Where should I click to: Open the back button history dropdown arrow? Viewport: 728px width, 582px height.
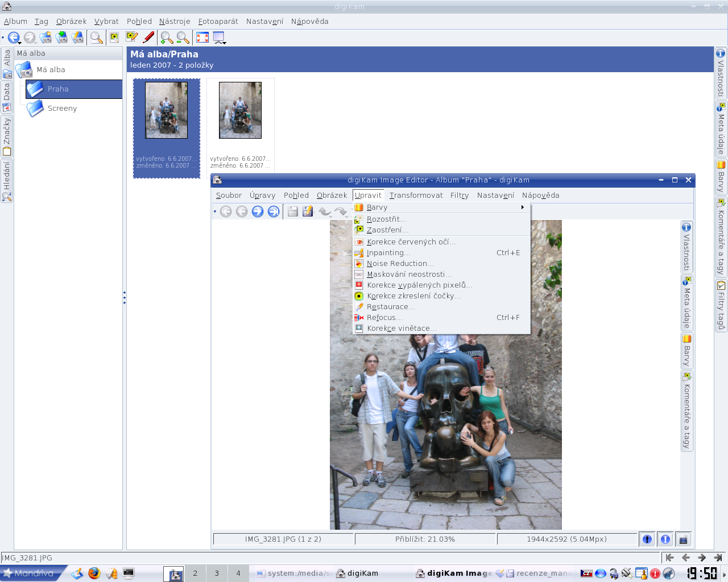click(x=20, y=43)
